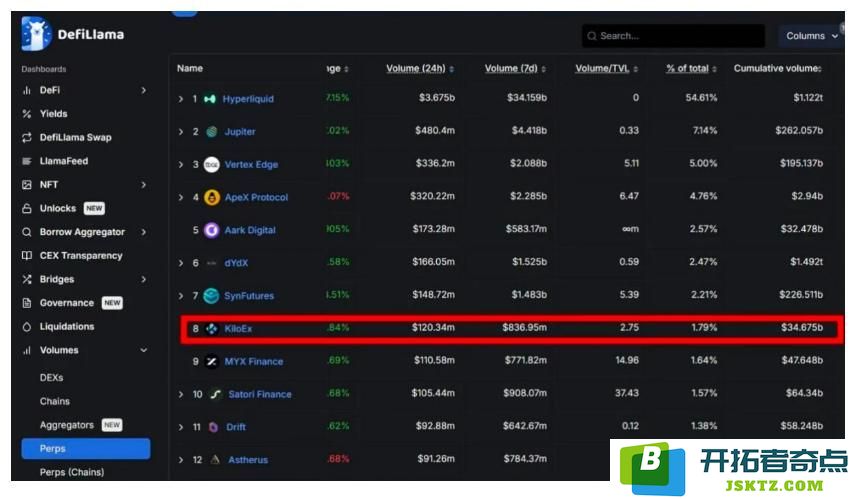Expand the Borrow Aggregator section
860x499 pixels.
tap(144, 232)
